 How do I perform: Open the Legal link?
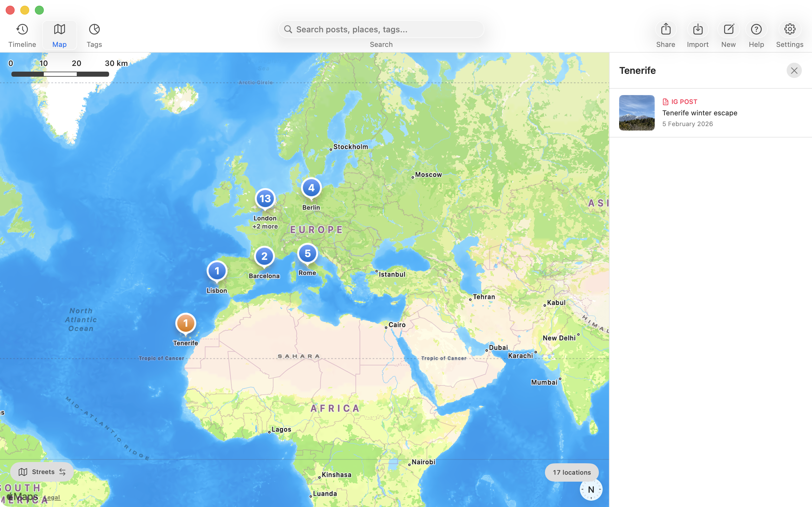click(52, 497)
